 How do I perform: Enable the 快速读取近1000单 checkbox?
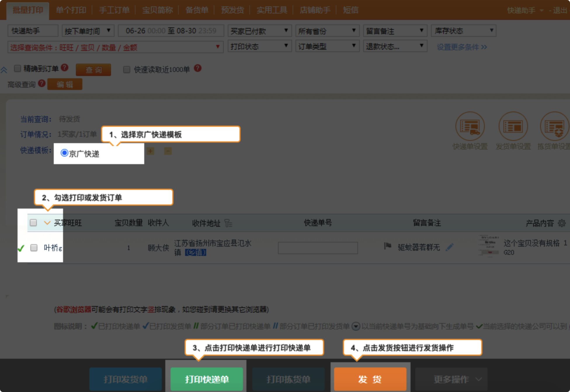[127, 69]
